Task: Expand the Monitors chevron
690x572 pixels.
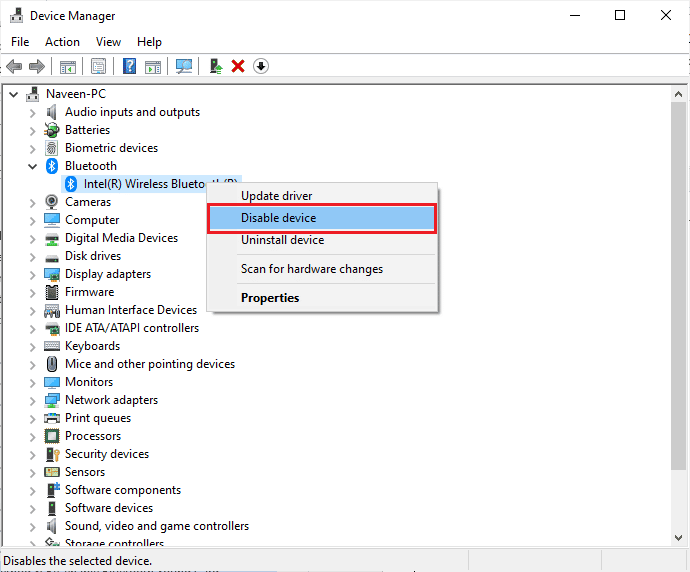Action: (33, 382)
